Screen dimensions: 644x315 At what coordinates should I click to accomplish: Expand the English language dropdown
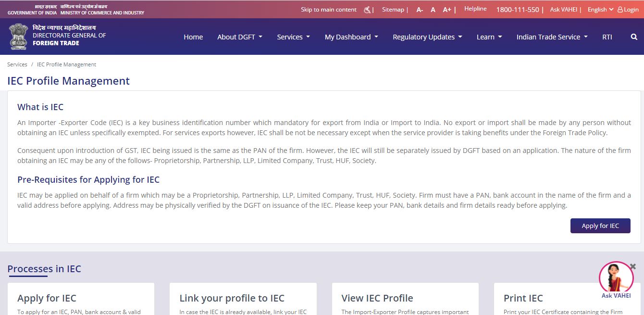[x=599, y=9]
